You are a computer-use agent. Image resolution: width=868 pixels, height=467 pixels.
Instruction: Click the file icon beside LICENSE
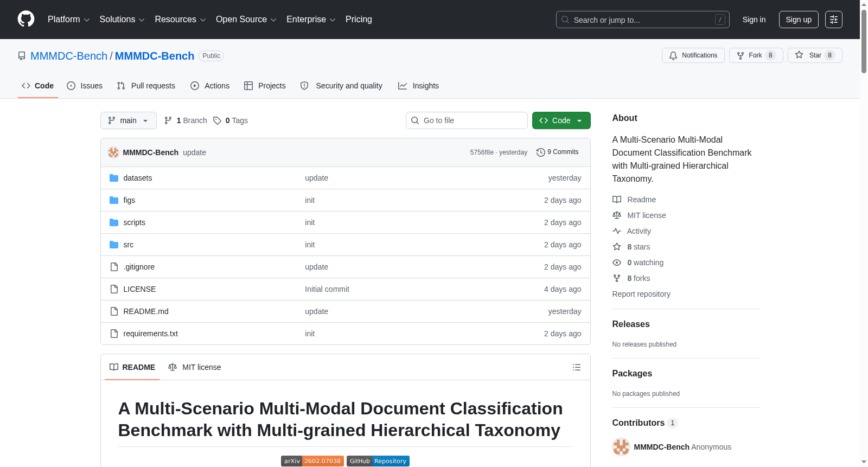tap(114, 289)
